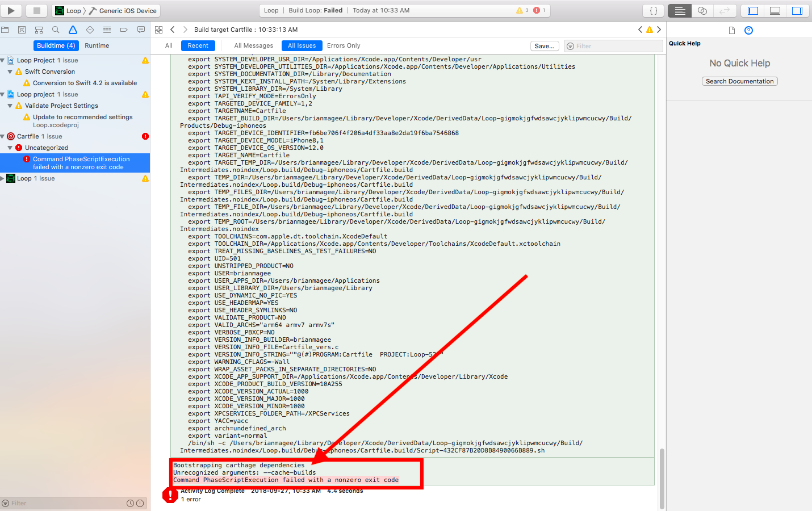The height and width of the screenshot is (511, 812).
Task: Switch to Standard editor
Action: coord(680,10)
